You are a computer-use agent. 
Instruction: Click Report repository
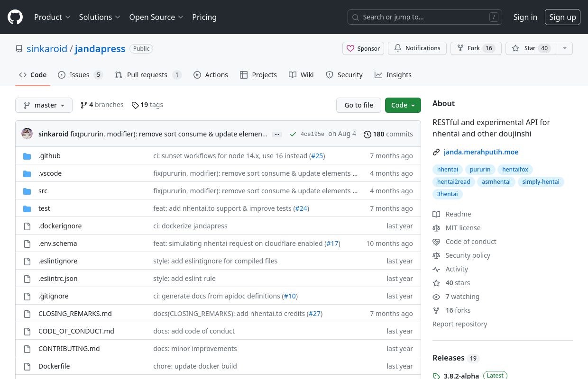click(x=459, y=324)
